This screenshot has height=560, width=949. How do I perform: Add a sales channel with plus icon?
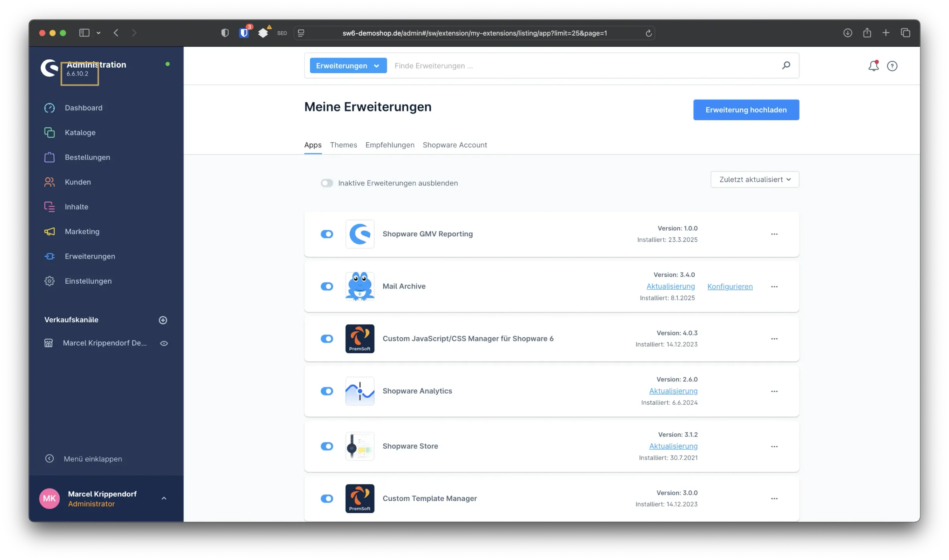click(163, 320)
